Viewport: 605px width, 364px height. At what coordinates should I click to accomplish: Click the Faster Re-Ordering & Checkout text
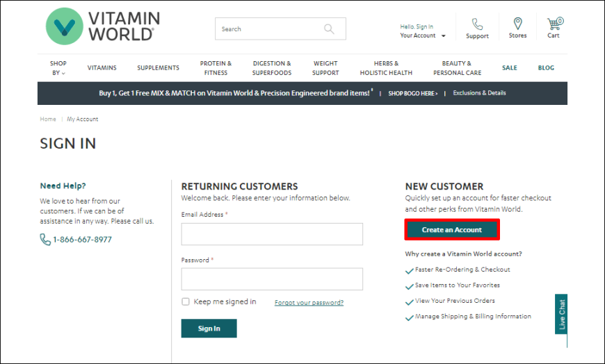pyautogui.click(x=462, y=270)
